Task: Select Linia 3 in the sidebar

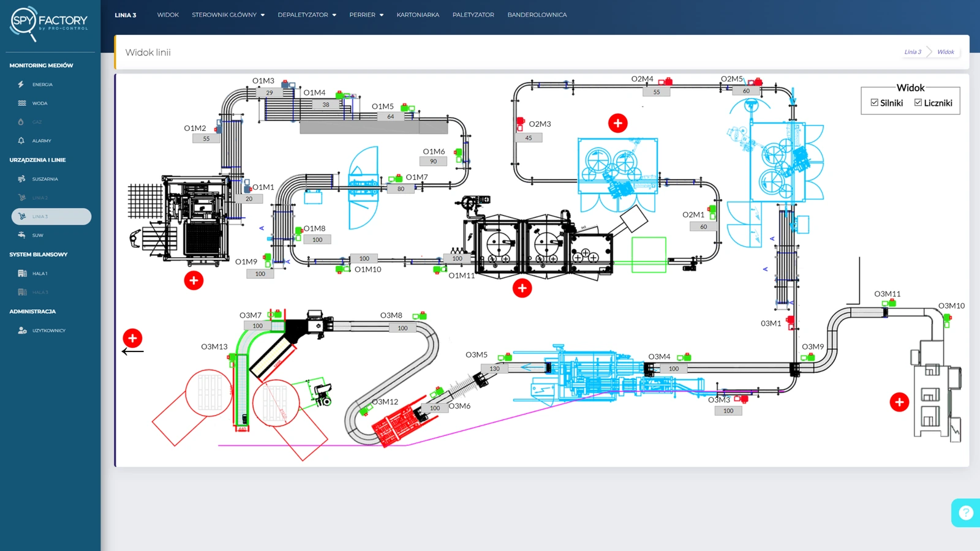Action: [x=51, y=217]
